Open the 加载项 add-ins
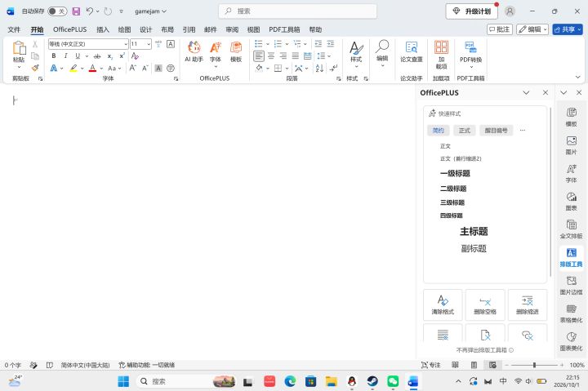Image resolution: width=588 pixels, height=391 pixels. tap(441, 55)
